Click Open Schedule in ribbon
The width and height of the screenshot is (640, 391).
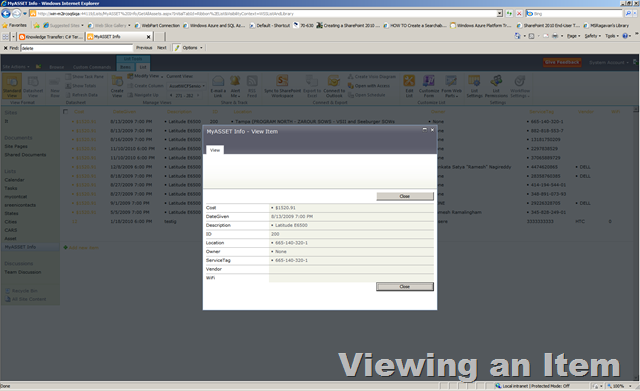(367, 95)
